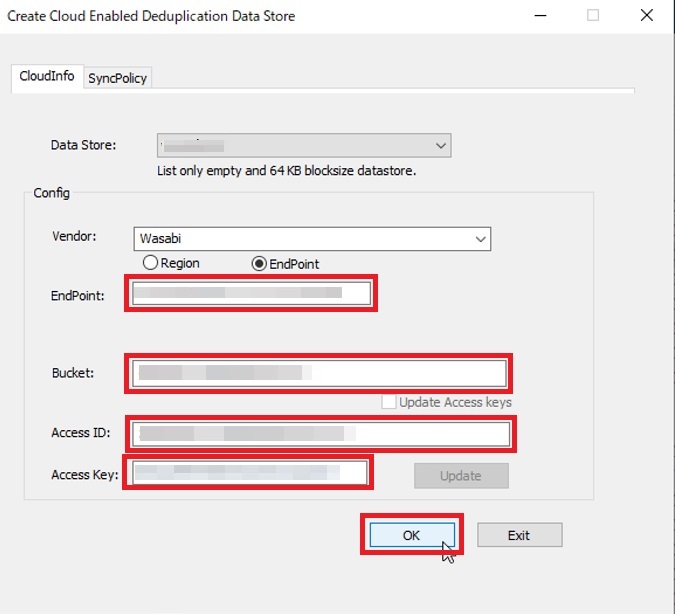Select the Region radio button
This screenshot has width=675, height=614.
pyautogui.click(x=151, y=263)
